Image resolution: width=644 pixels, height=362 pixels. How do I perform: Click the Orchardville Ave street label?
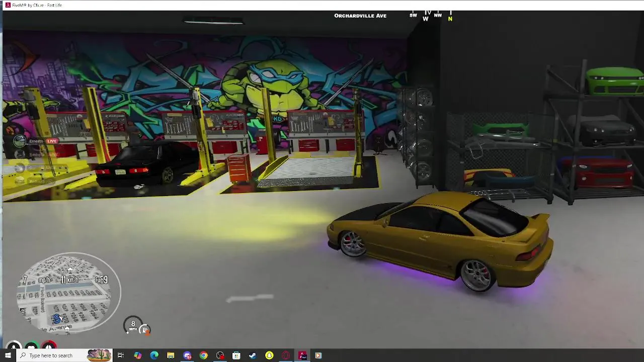point(360,16)
